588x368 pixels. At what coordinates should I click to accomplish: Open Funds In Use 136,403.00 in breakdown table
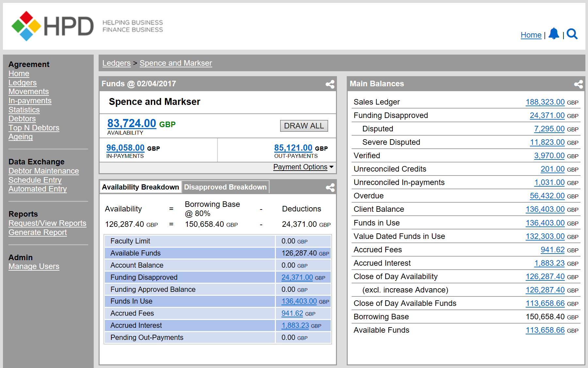coord(299,301)
